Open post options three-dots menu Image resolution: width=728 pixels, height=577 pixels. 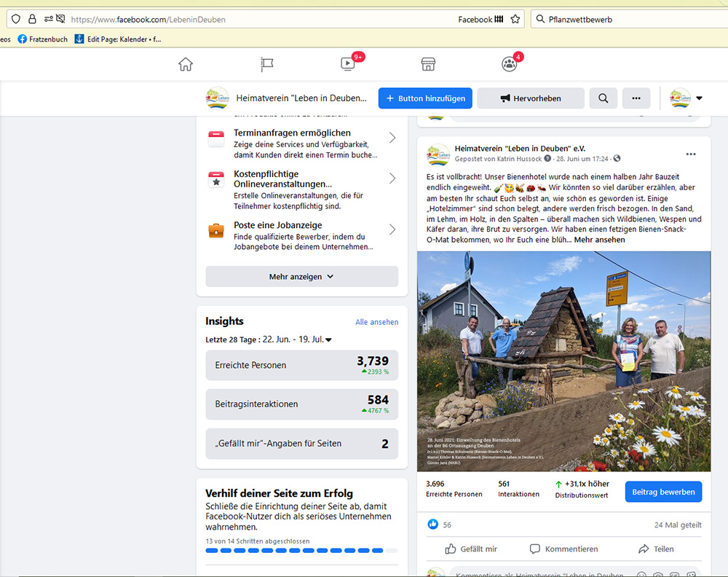point(691,154)
